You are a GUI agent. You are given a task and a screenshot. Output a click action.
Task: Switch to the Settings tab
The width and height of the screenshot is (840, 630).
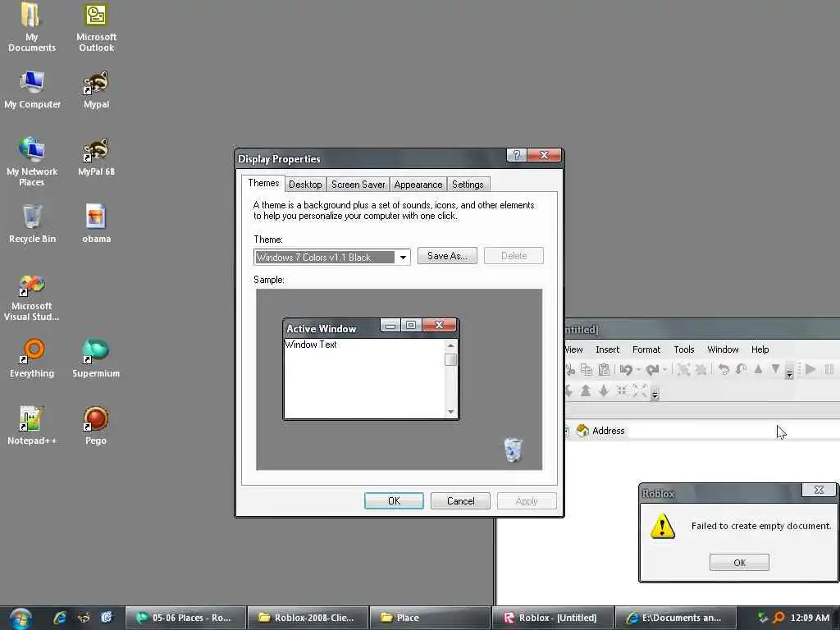tap(468, 185)
